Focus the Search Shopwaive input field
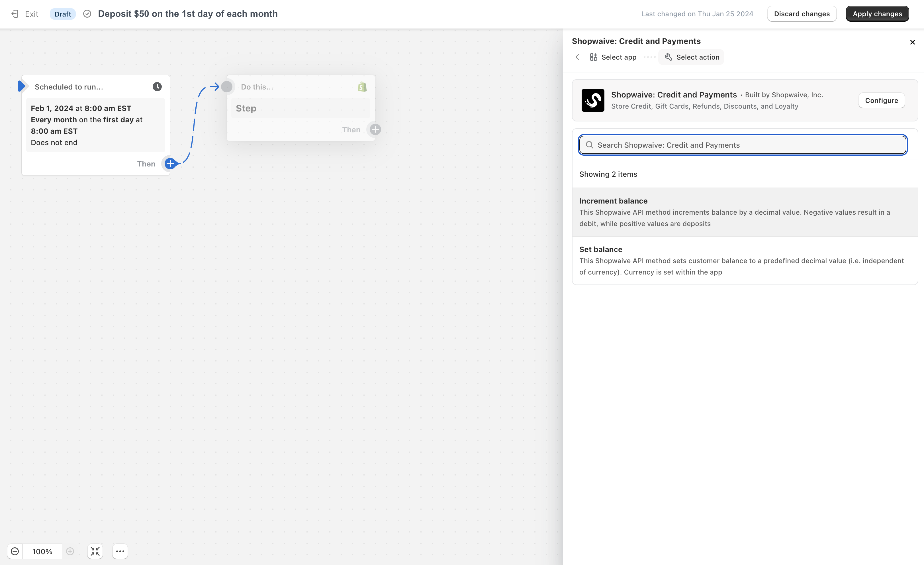The height and width of the screenshot is (565, 924). (x=743, y=145)
